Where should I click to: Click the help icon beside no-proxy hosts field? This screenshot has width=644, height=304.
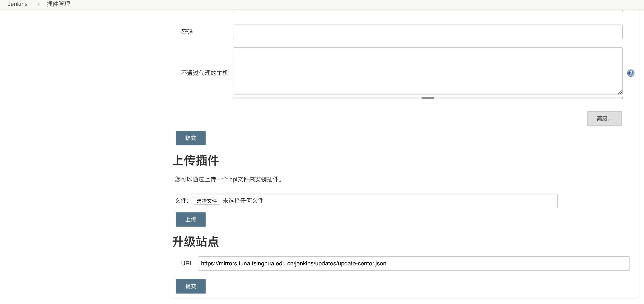click(x=631, y=73)
